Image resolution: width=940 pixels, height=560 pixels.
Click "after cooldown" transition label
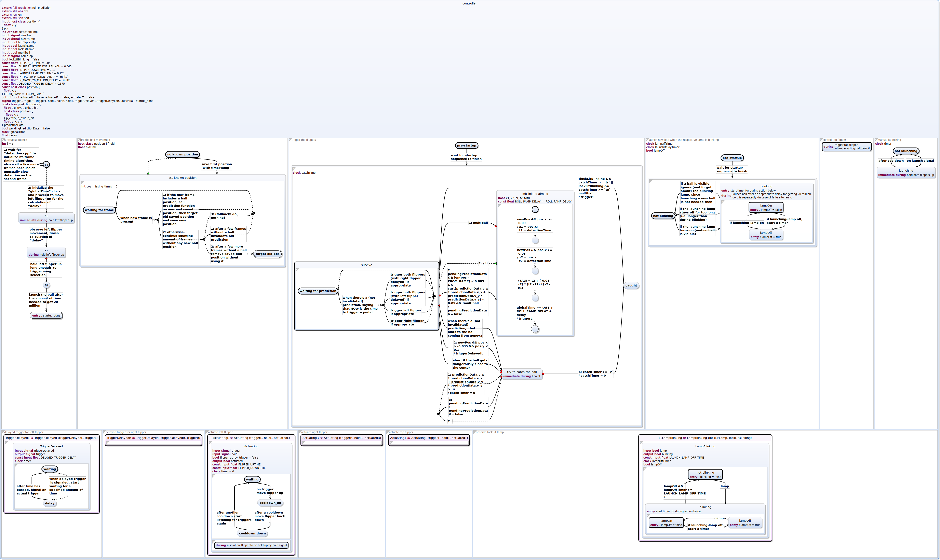pos(891,161)
